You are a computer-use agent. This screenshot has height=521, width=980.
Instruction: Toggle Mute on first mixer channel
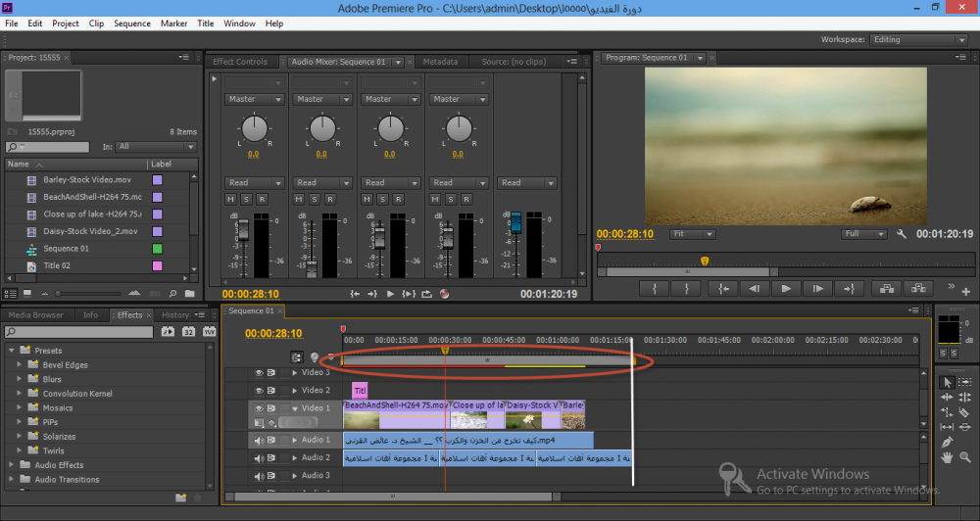click(x=230, y=200)
